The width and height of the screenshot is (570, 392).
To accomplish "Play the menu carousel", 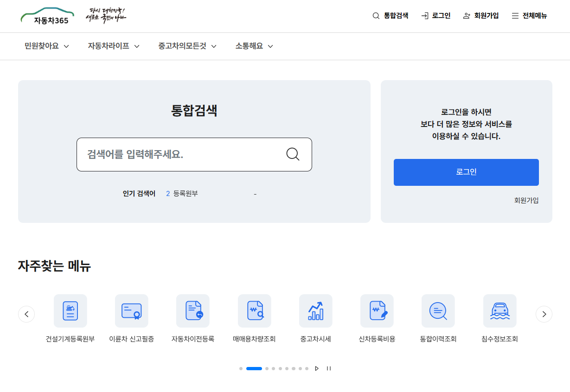I will pos(317,368).
